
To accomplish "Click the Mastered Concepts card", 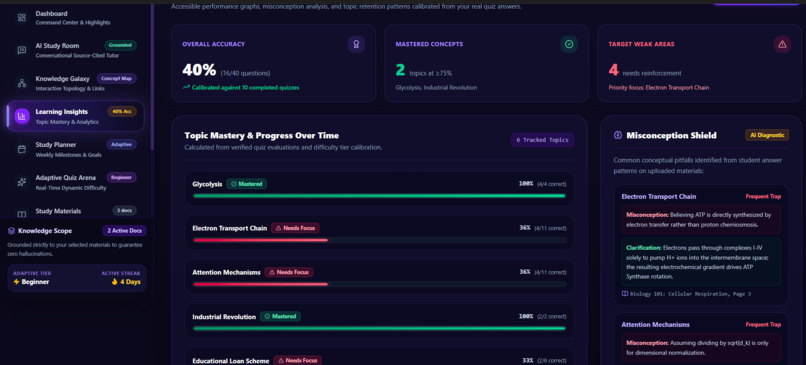I will tap(486, 63).
